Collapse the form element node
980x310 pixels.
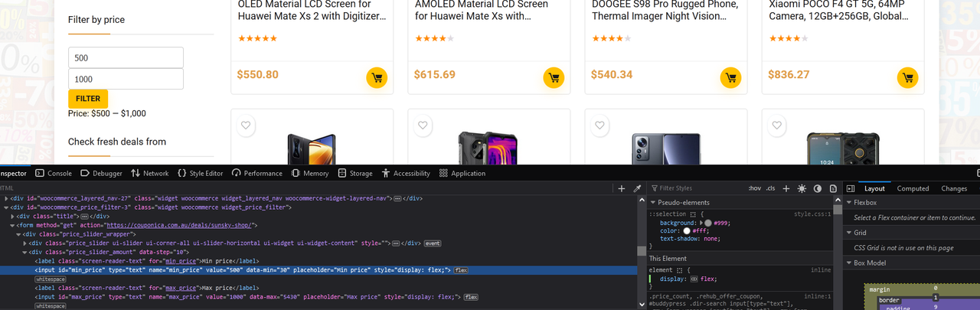tap(12, 226)
